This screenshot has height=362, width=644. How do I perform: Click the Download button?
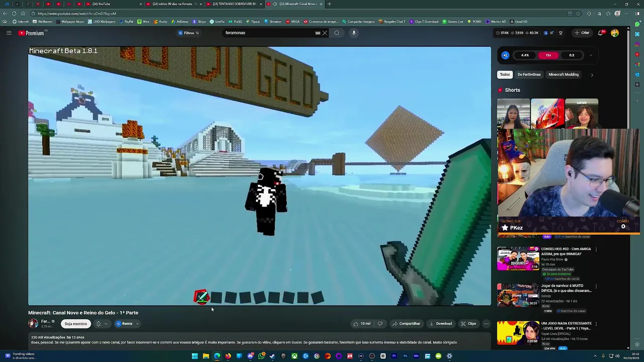(441, 324)
